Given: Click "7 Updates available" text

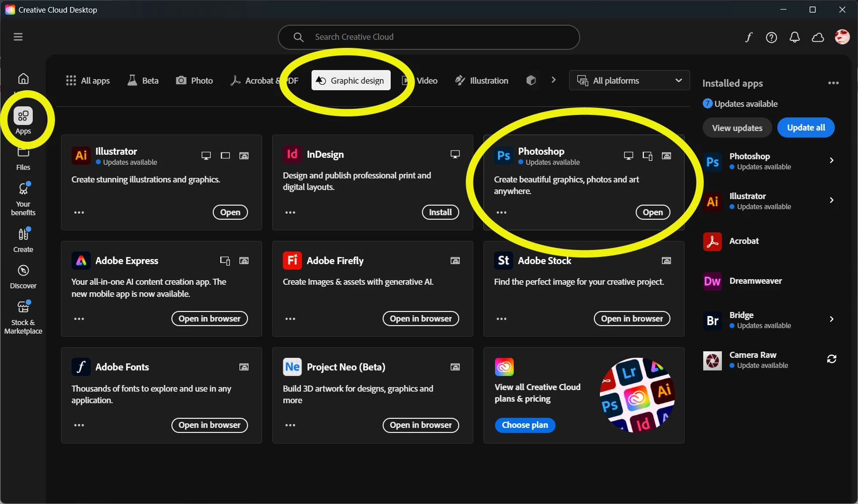Looking at the screenshot, I should point(741,104).
